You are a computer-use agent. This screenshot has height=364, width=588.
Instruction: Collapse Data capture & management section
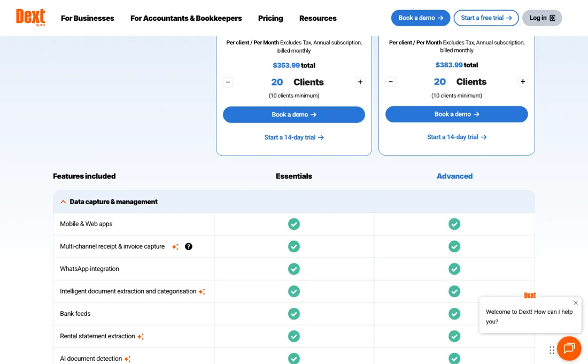(64, 202)
